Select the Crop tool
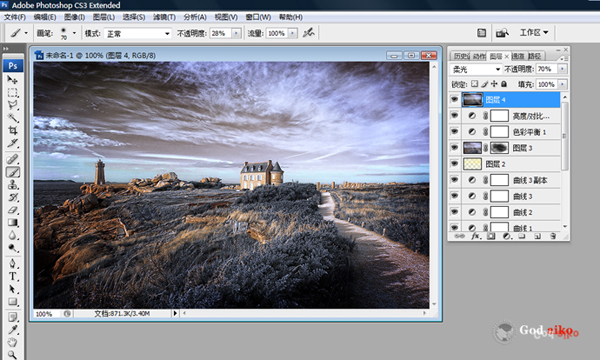This screenshot has height=360, width=600. pyautogui.click(x=13, y=130)
